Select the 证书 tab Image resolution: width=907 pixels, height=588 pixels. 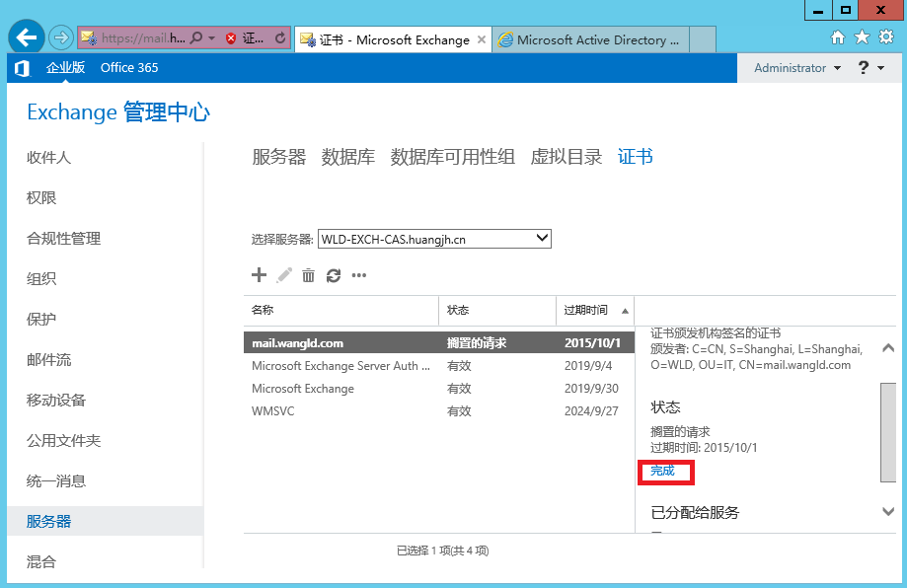636,157
